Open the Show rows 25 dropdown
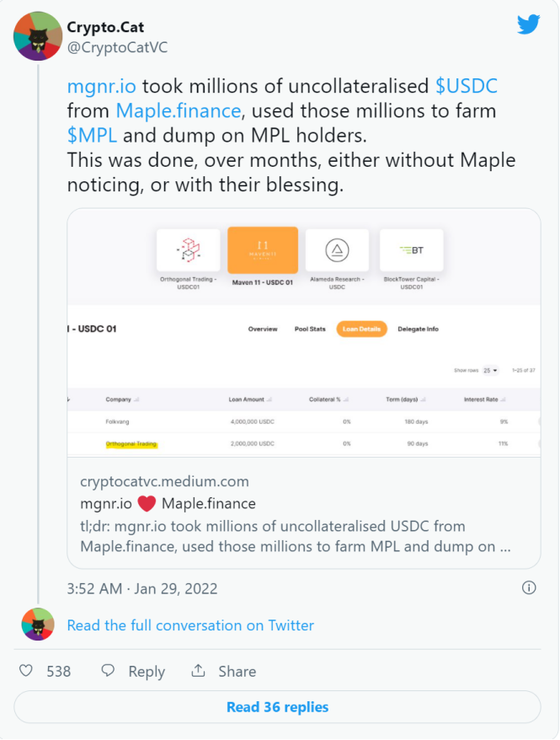Viewport: 560px width, 740px height. tap(490, 371)
